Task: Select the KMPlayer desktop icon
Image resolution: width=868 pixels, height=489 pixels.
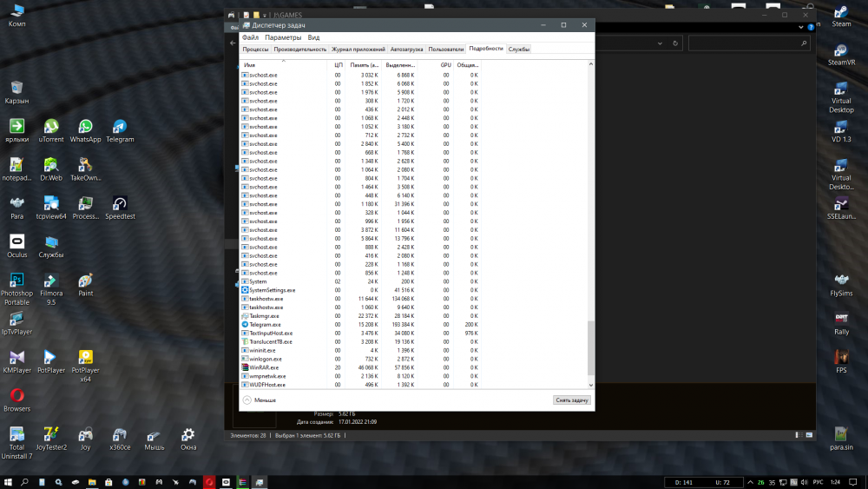Action: pyautogui.click(x=17, y=362)
